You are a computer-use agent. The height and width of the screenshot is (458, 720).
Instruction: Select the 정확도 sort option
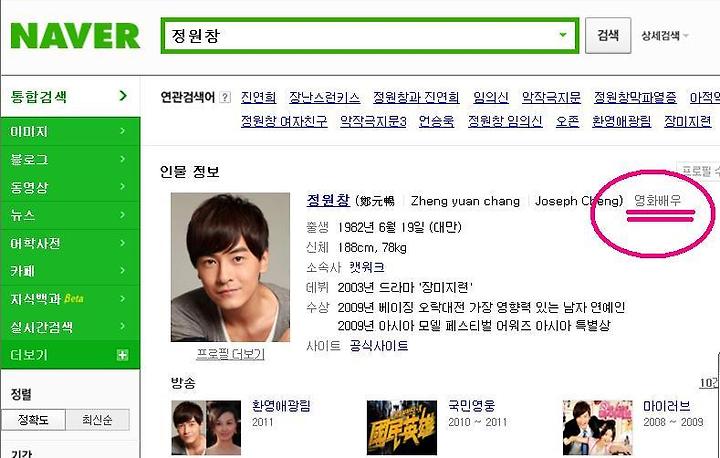(x=34, y=419)
